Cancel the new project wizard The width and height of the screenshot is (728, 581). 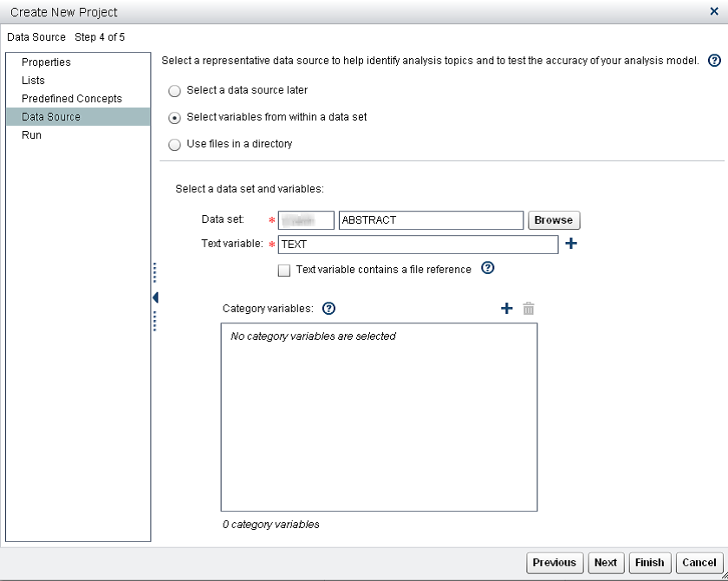click(x=699, y=563)
